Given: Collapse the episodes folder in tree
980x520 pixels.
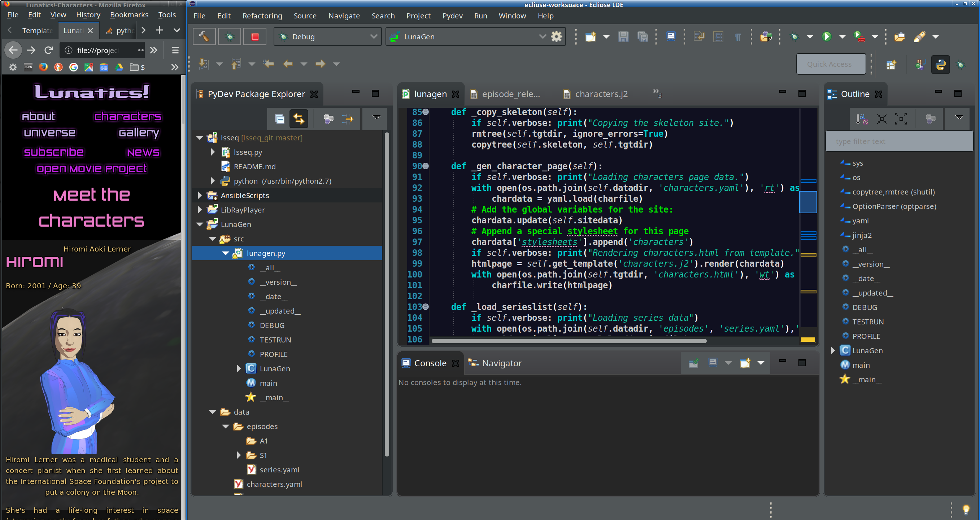Looking at the screenshot, I should coord(226,427).
